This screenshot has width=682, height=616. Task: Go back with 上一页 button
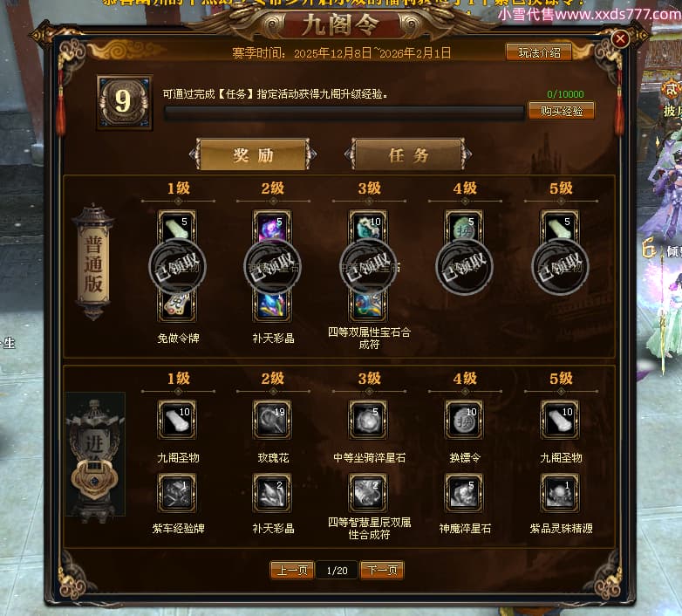tap(292, 570)
